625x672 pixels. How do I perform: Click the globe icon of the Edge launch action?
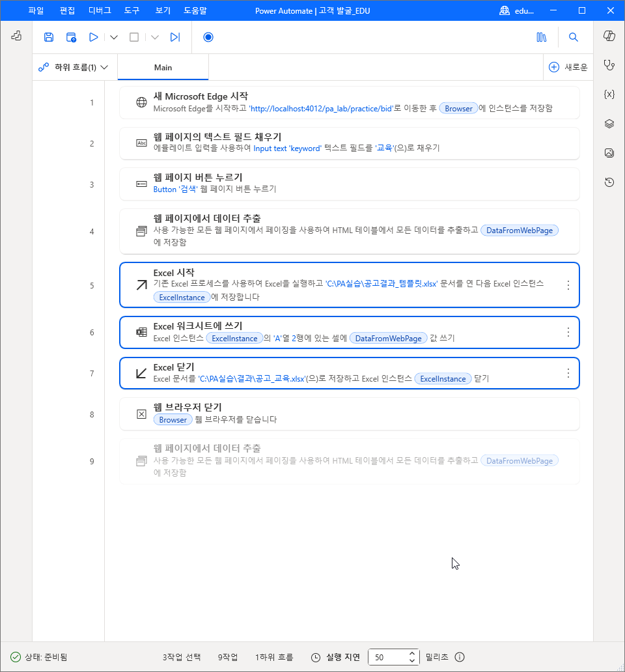coord(141,102)
